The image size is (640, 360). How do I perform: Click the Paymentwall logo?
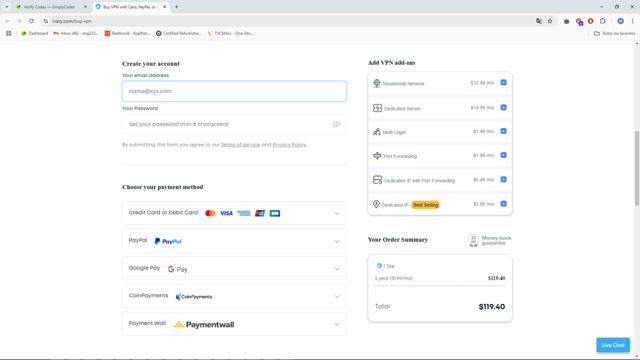(x=204, y=324)
